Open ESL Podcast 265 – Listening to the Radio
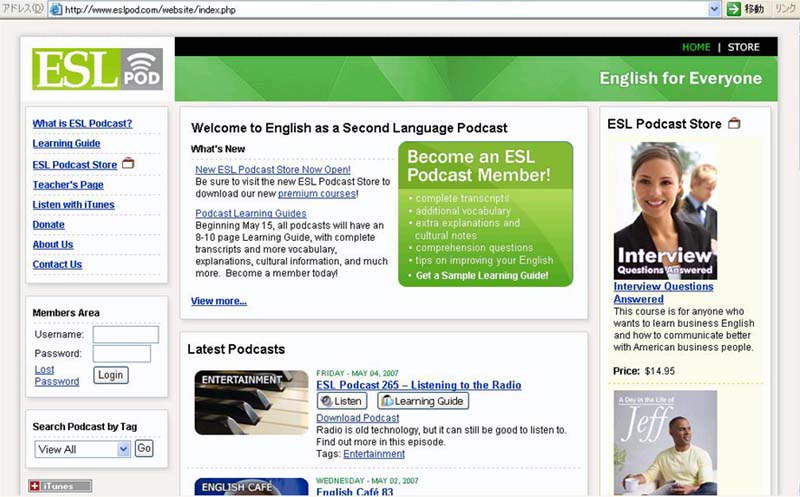800x497 pixels. pyautogui.click(x=419, y=385)
